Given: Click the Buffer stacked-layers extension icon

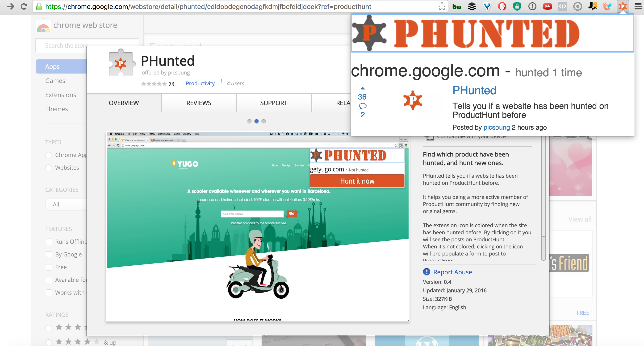Looking at the screenshot, I should [x=472, y=6].
